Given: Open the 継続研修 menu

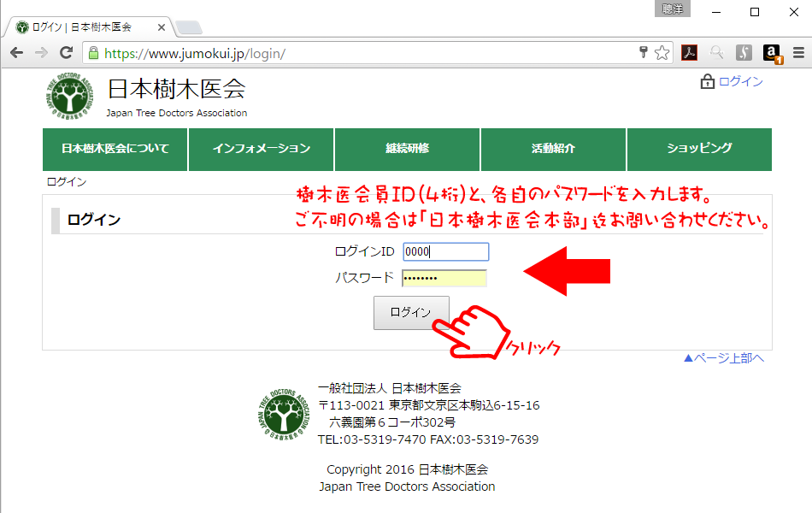Looking at the screenshot, I should point(407,150).
